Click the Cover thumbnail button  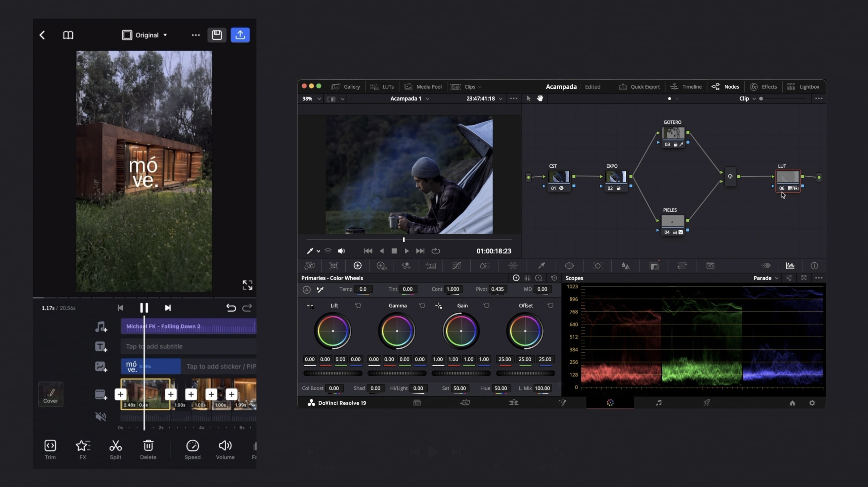click(x=51, y=394)
